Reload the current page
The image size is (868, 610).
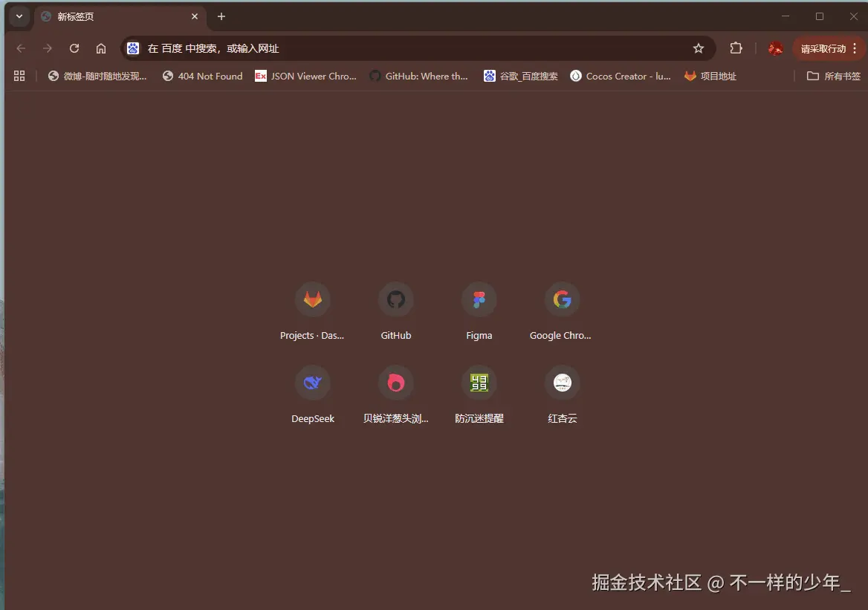pos(74,48)
